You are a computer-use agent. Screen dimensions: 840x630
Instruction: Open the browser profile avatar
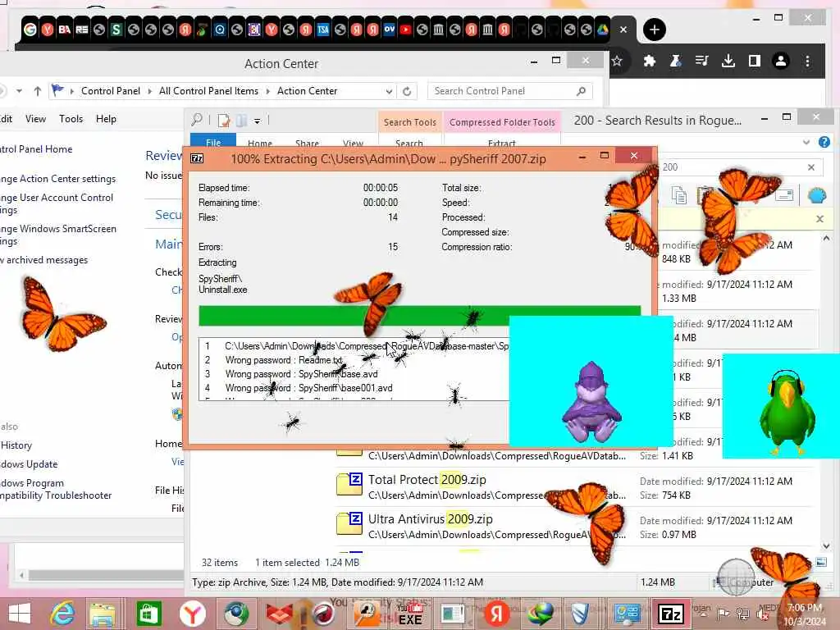pyautogui.click(x=781, y=61)
